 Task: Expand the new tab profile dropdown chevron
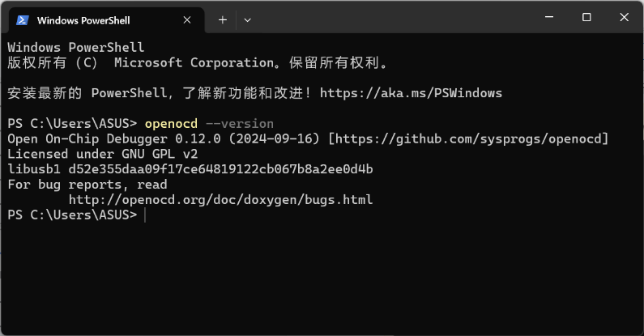(x=247, y=20)
